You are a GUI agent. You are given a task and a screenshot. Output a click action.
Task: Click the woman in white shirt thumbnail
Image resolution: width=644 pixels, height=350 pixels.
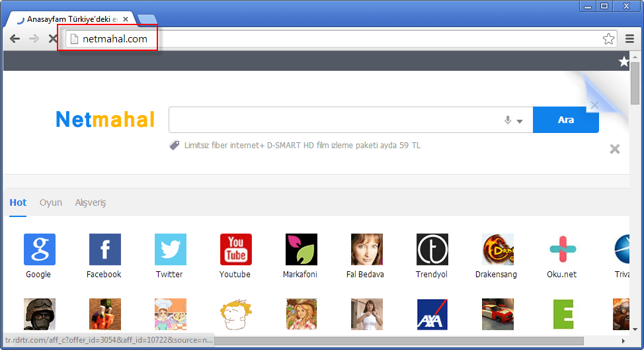367,314
